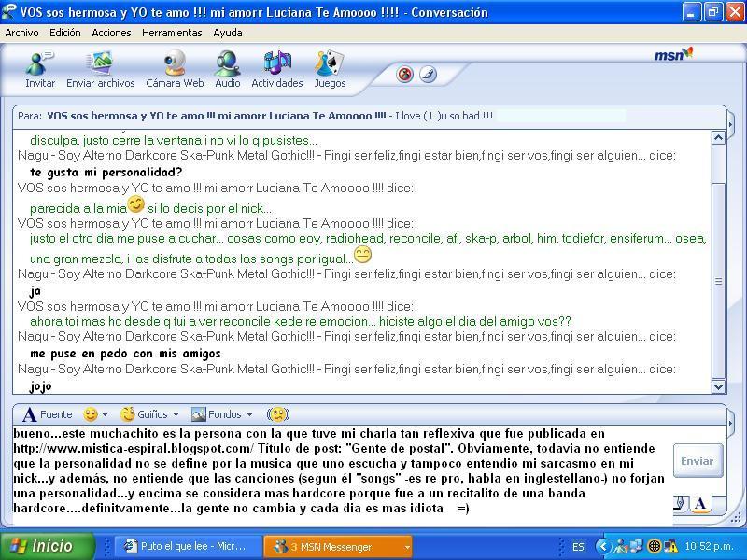Open the Ayuda menu
The width and height of the screenshot is (747, 560).
click(x=228, y=33)
